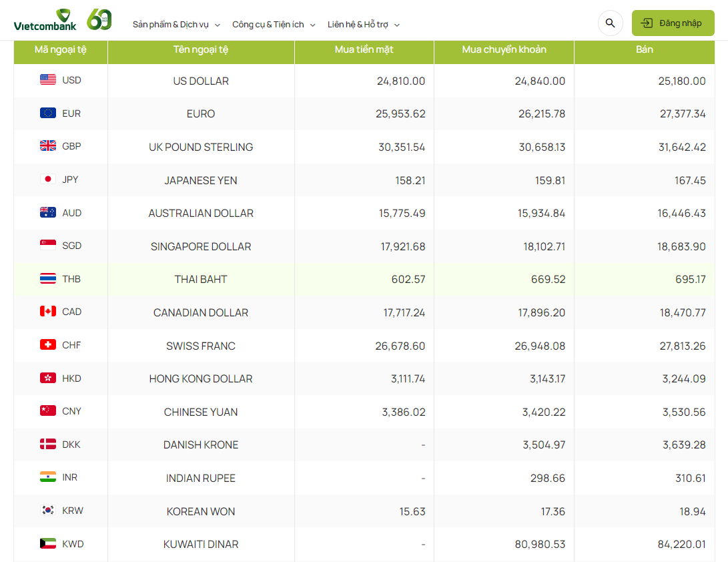Click the Canadian flag icon
This screenshot has height=562, width=728.
coord(48,312)
